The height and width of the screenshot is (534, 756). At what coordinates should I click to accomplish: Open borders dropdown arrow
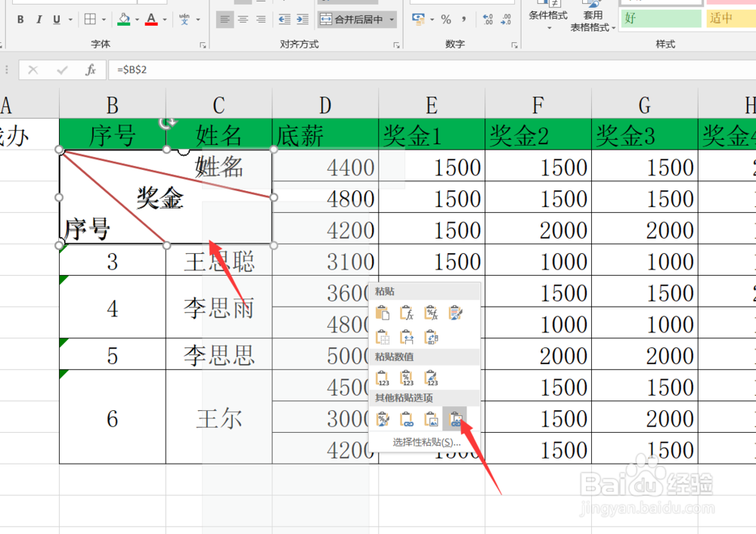pos(104,20)
